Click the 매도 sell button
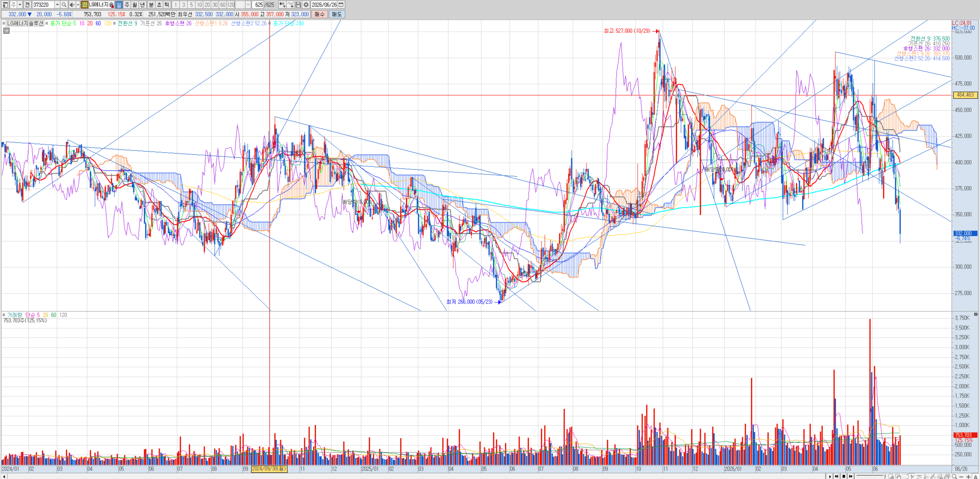980x479 pixels. 337,15
